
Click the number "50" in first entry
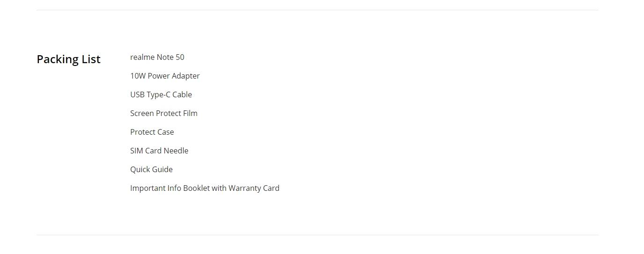pos(180,57)
